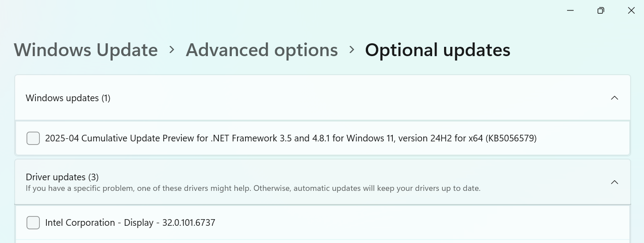Close the Settings window
Screen dimensions: 644x243
point(631,11)
